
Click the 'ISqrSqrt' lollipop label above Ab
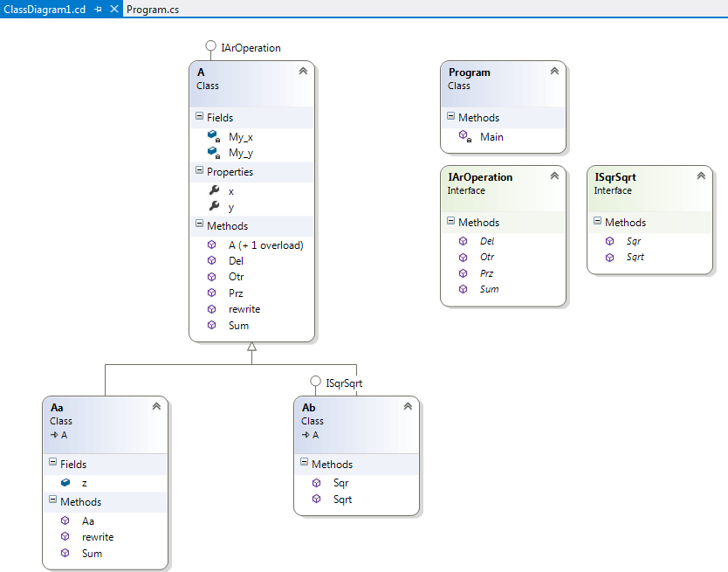tap(344, 383)
